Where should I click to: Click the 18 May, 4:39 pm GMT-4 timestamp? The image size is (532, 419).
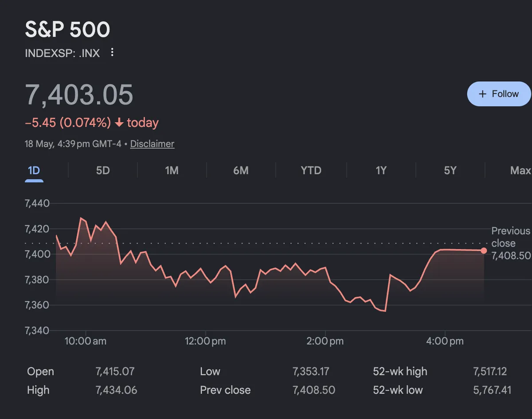(73, 144)
